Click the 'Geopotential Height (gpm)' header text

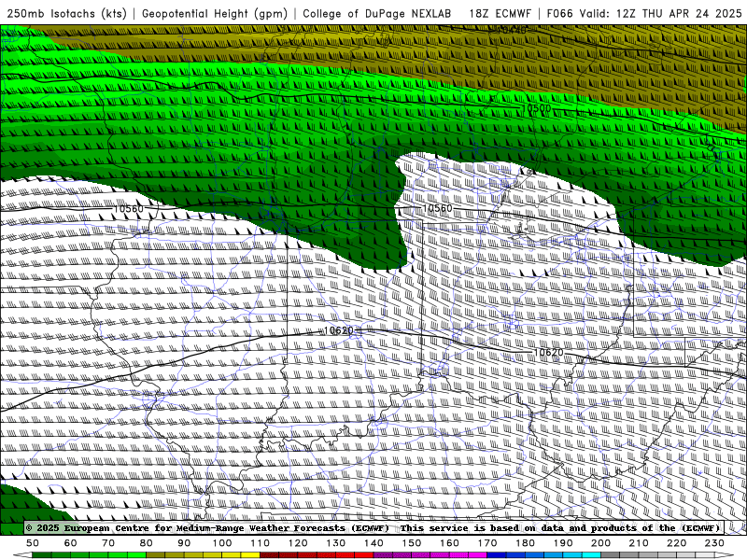[215, 13]
